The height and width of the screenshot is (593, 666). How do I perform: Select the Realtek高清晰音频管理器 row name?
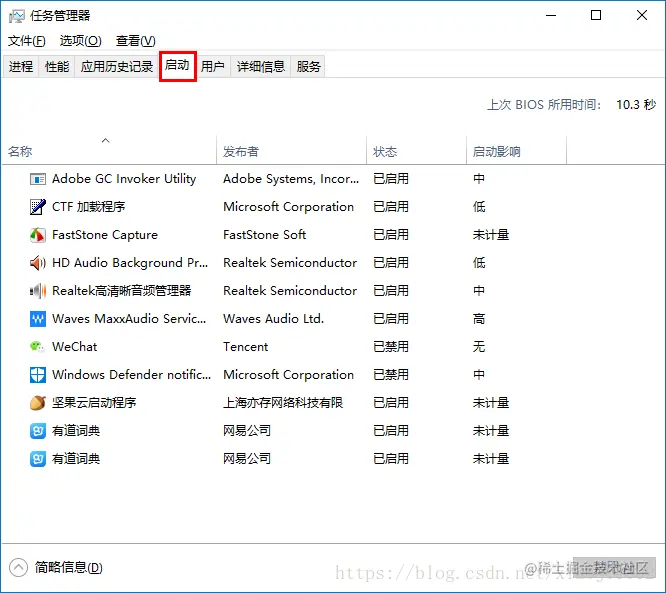tap(121, 291)
